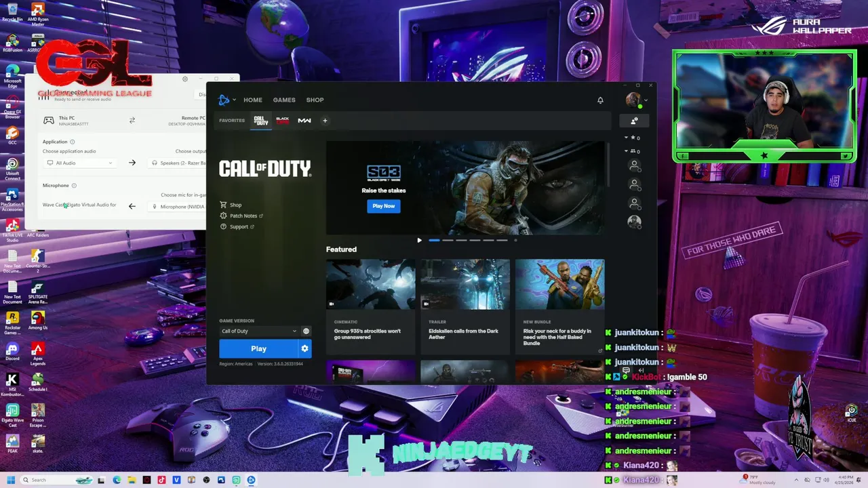Open the settings gear in the audio window

tap(184, 79)
